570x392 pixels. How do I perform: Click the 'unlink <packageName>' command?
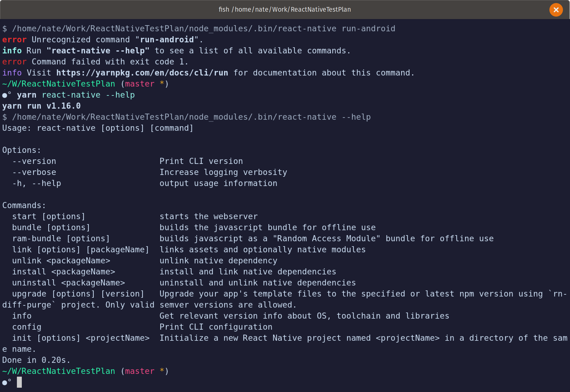(x=61, y=261)
